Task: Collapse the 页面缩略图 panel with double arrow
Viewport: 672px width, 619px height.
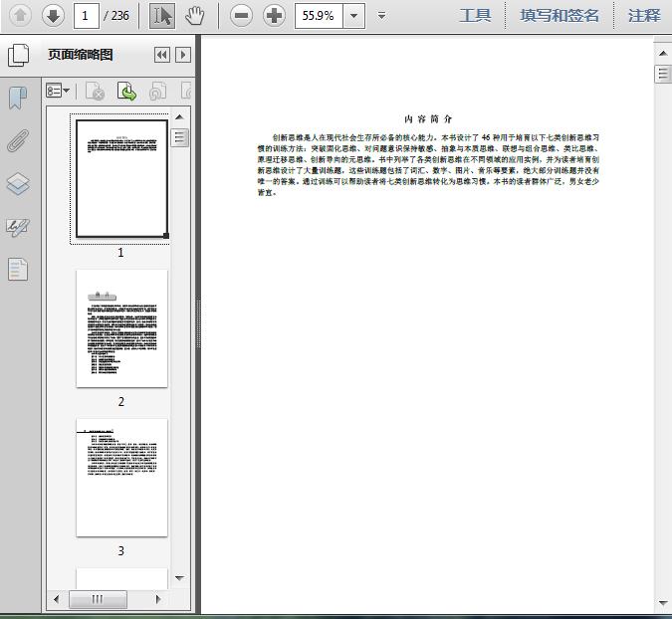Action: click(x=161, y=56)
